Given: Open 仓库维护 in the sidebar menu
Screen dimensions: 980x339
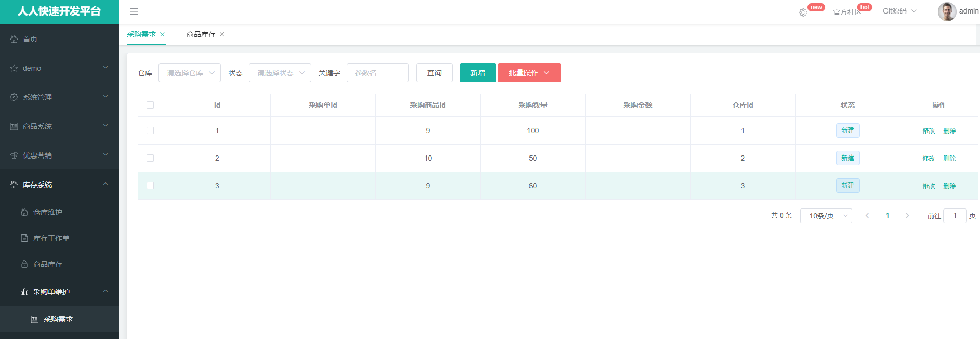Looking at the screenshot, I should [48, 212].
